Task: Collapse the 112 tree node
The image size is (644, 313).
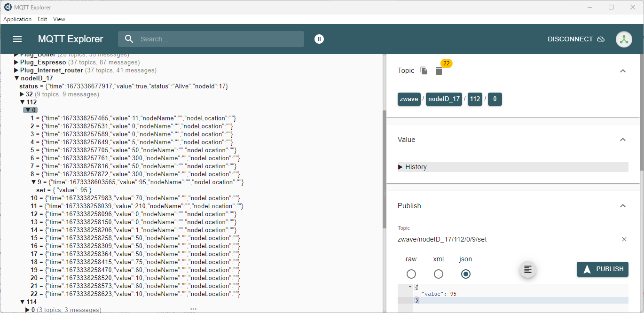Action: coord(22,102)
